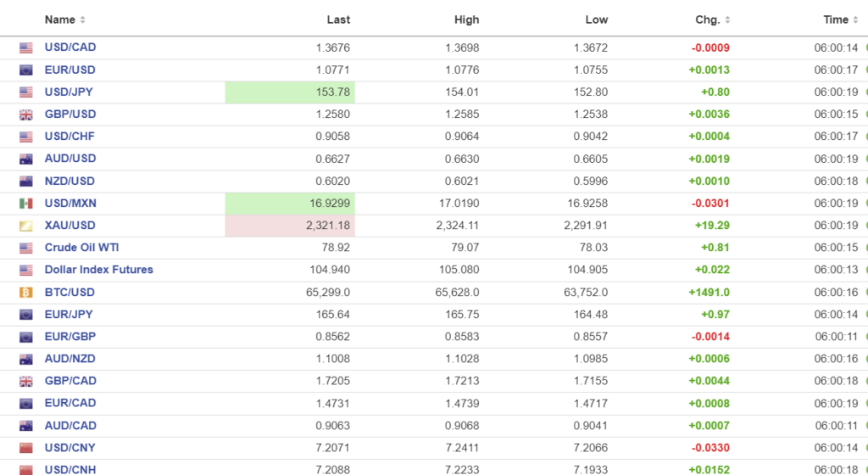This screenshot has width=868, height=475.
Task: Click the green highlighted USD/JPY last price
Action: 290,92
